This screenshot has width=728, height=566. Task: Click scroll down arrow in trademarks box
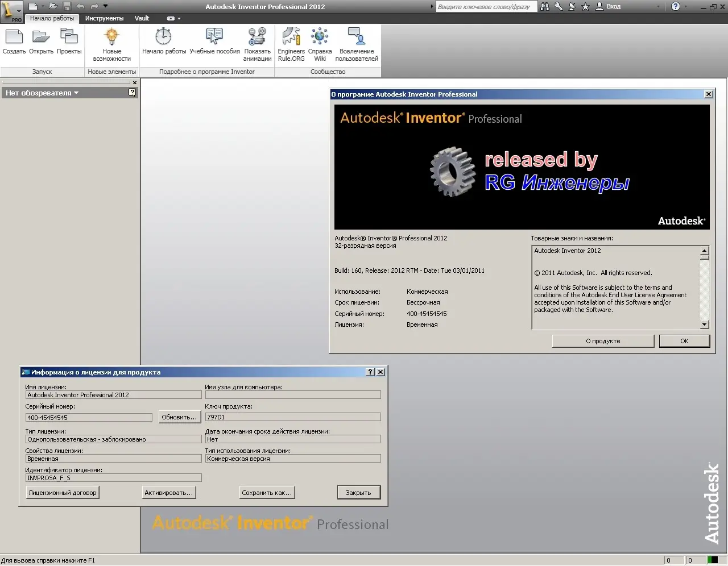(705, 324)
